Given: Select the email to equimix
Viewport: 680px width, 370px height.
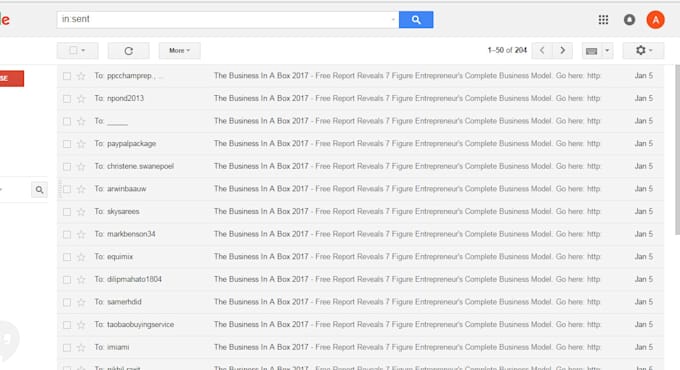Looking at the screenshot, I should pyautogui.click(x=67, y=257).
